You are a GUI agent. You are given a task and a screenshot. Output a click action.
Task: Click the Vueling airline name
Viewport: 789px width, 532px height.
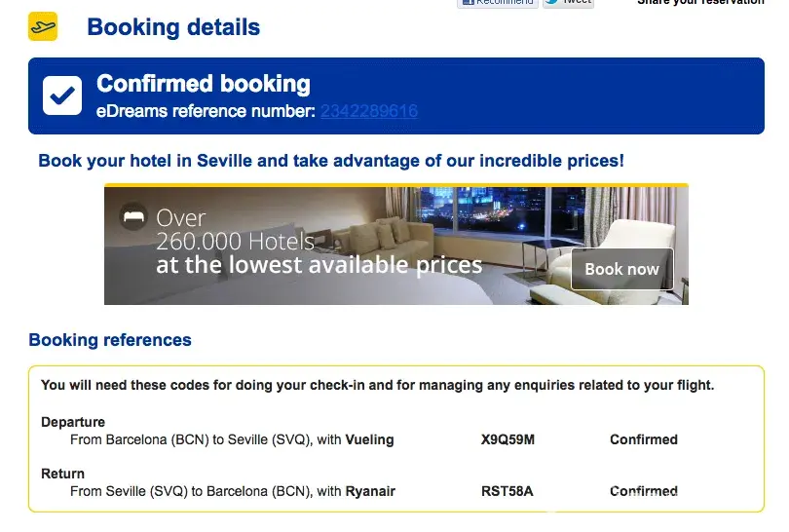[369, 439]
